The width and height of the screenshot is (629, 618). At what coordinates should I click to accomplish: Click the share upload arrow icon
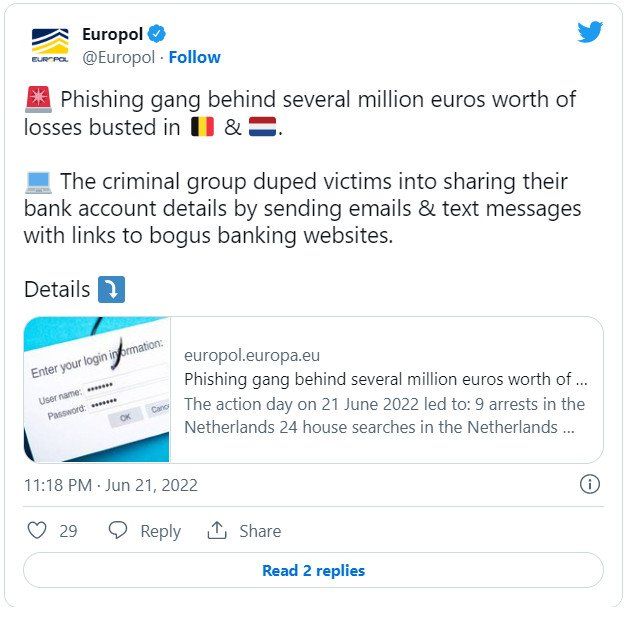tap(217, 530)
